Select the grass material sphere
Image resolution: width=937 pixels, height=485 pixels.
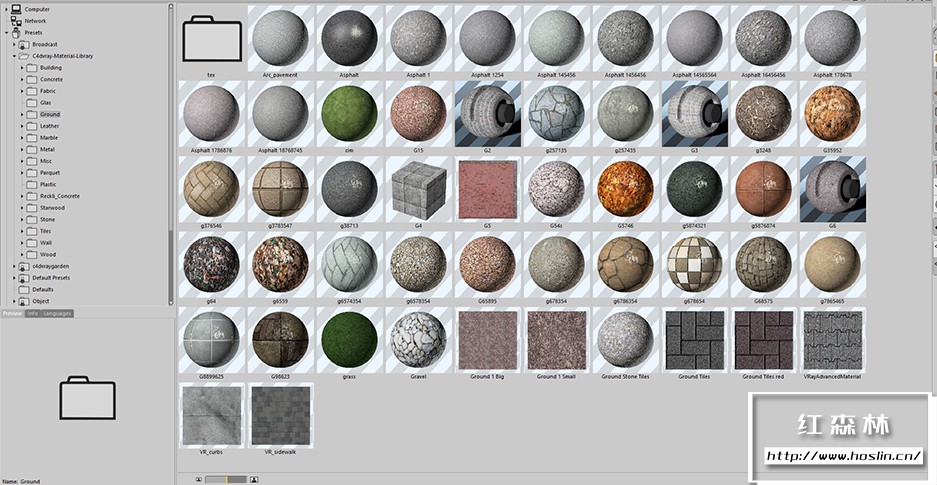point(349,340)
